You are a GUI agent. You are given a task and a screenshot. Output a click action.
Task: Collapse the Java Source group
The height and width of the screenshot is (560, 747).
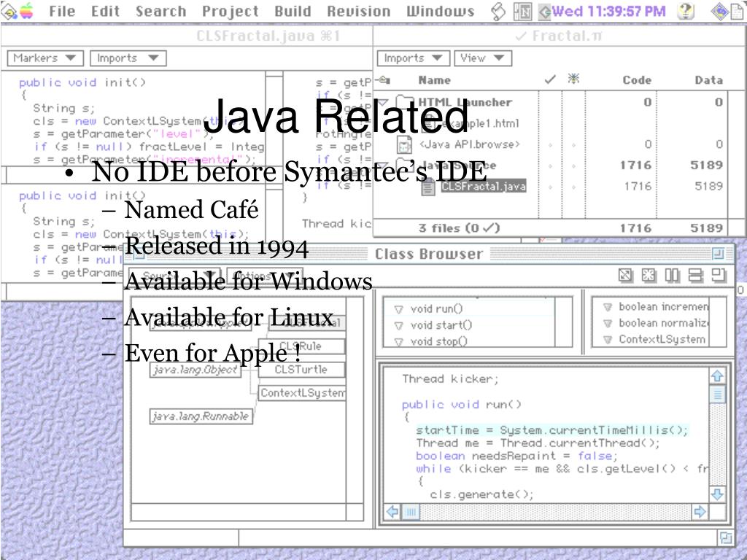[384, 166]
